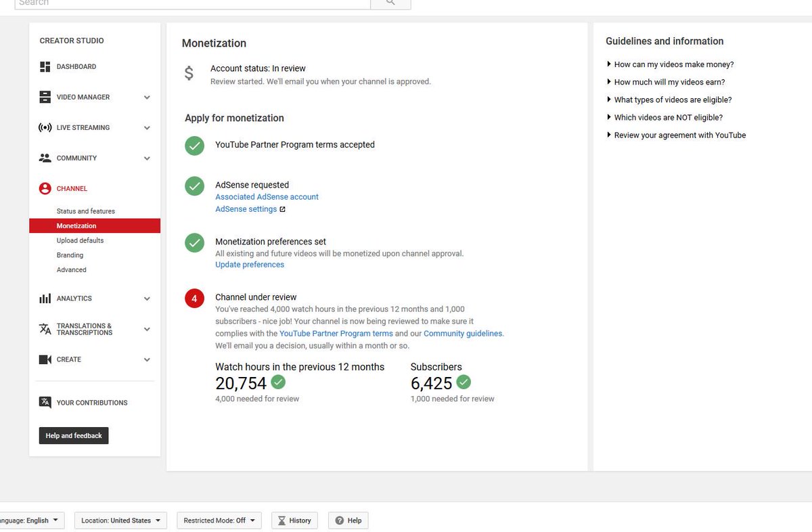Click green check next to 6,425 subscribers
Screen dimensions: 812x532
(x=464, y=382)
